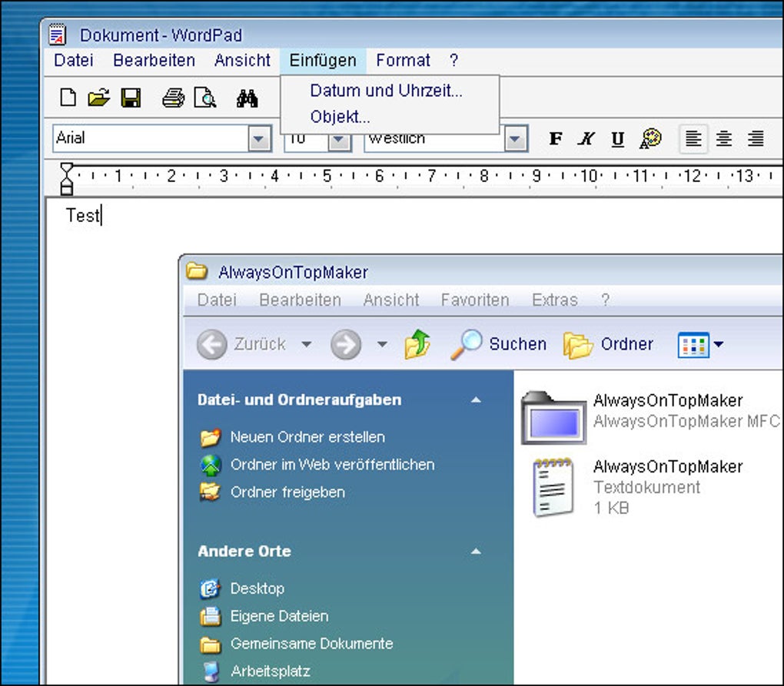Viewport: 784px width, 686px height.
Task: Open the Westlich script dropdown arrow
Action: (515, 139)
